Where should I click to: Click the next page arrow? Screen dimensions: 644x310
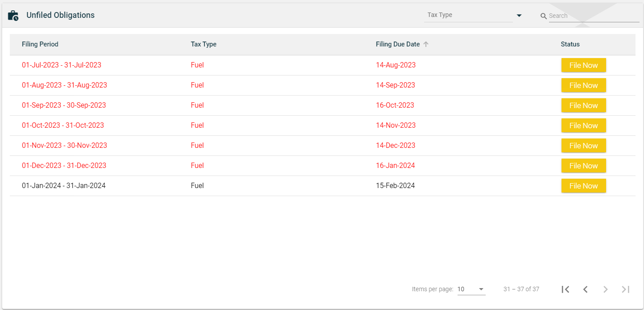pos(606,289)
